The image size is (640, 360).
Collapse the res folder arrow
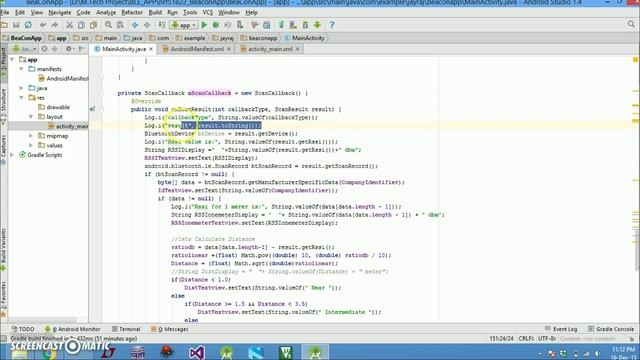pyautogui.click(x=21, y=98)
